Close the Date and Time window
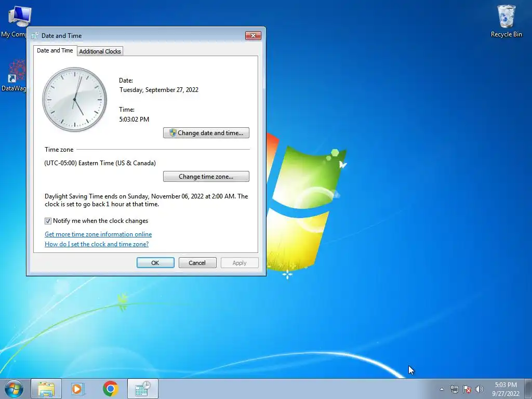 pos(253,36)
